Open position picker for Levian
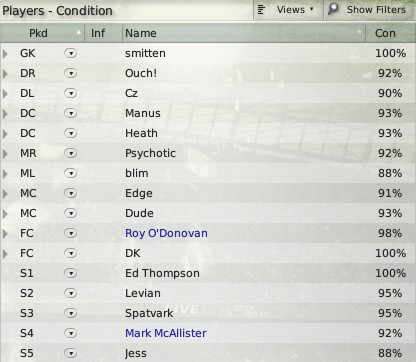 tap(71, 293)
